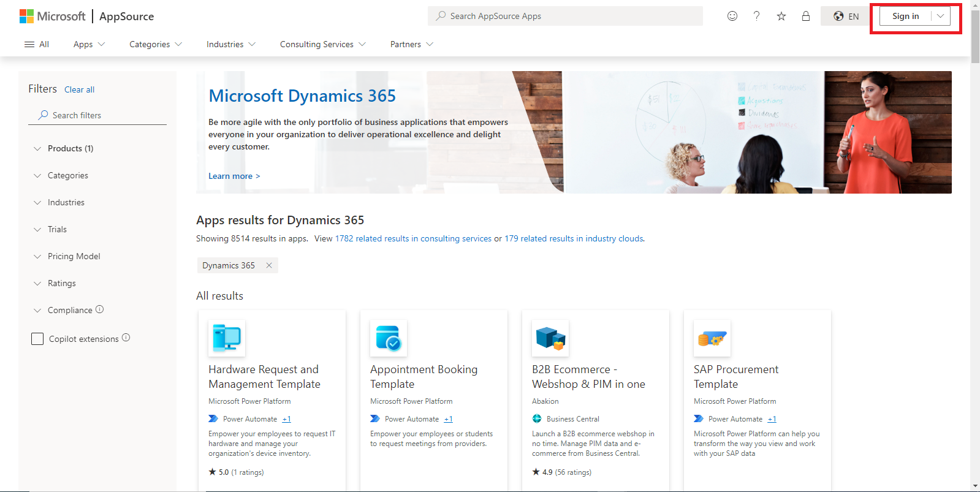Open the Partners navigation menu
980x492 pixels.
coord(412,44)
